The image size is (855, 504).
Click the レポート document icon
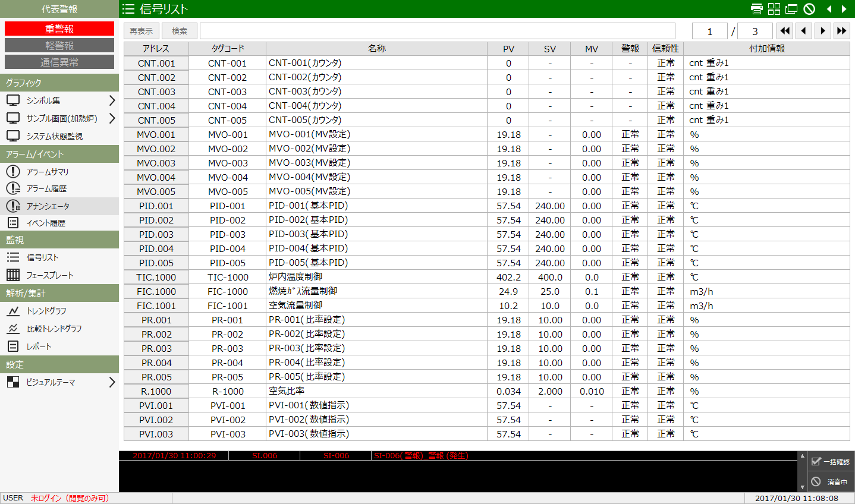(x=13, y=346)
